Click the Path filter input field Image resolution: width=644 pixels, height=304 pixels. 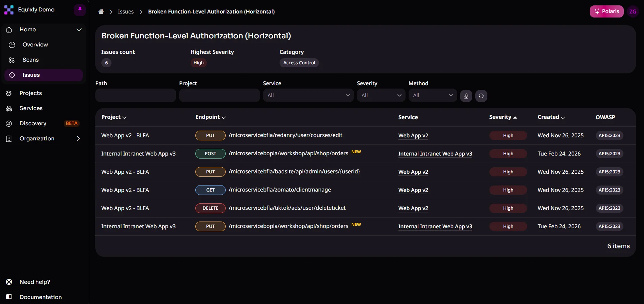pos(135,95)
